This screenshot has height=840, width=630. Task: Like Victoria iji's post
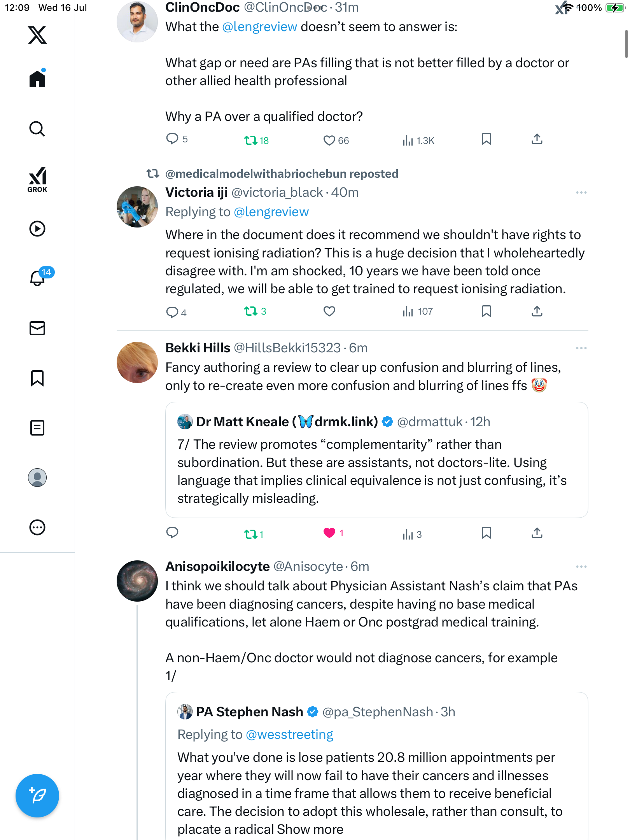(x=329, y=311)
